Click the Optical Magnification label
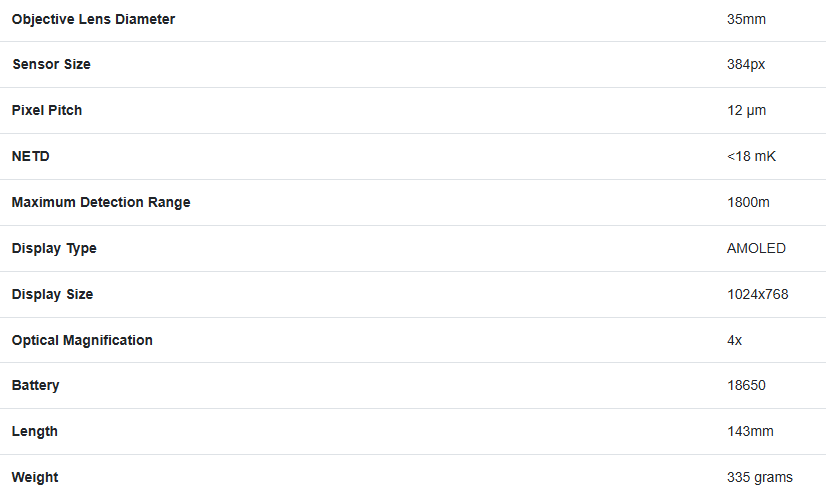The width and height of the screenshot is (826, 495). coord(82,340)
